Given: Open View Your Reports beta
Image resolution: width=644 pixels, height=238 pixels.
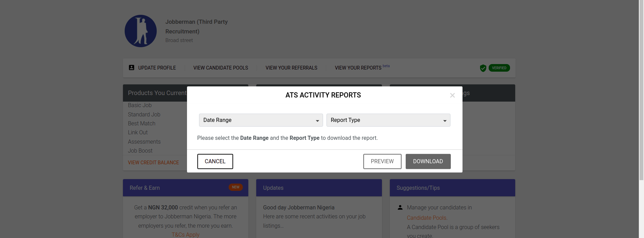Looking at the screenshot, I should 362,68.
